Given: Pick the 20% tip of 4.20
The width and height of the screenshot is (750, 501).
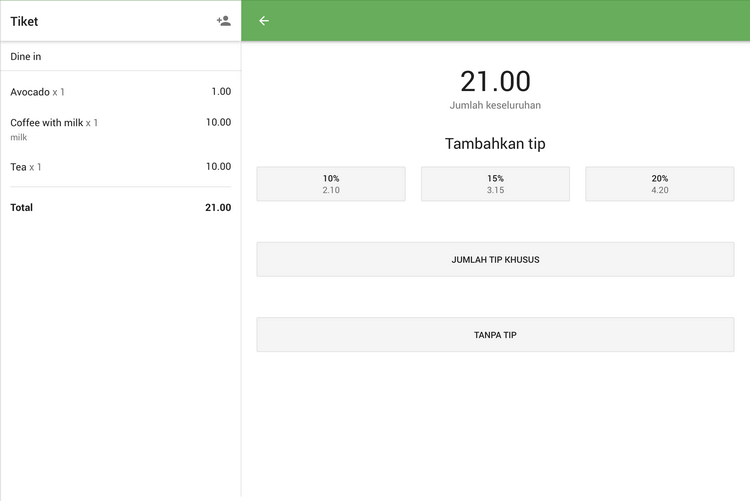Looking at the screenshot, I should [x=659, y=184].
